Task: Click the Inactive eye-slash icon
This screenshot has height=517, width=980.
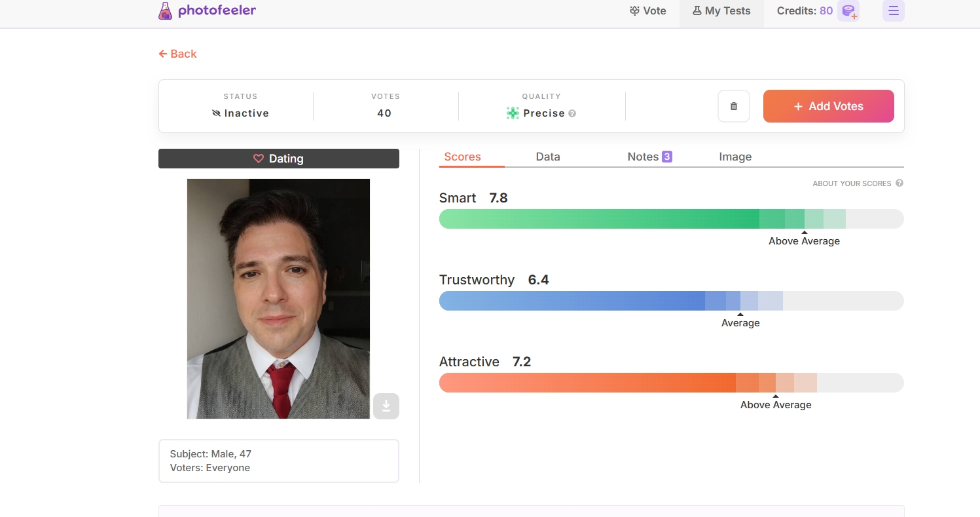Action: click(x=217, y=113)
